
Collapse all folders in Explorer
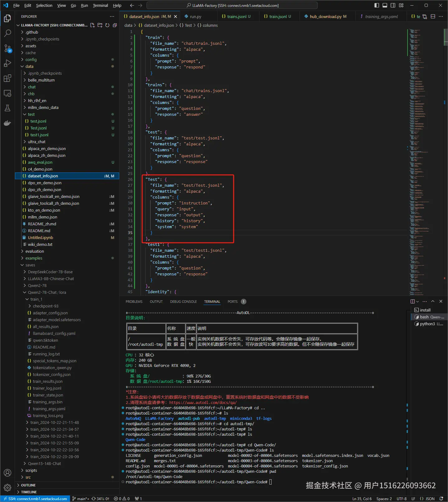click(x=115, y=25)
